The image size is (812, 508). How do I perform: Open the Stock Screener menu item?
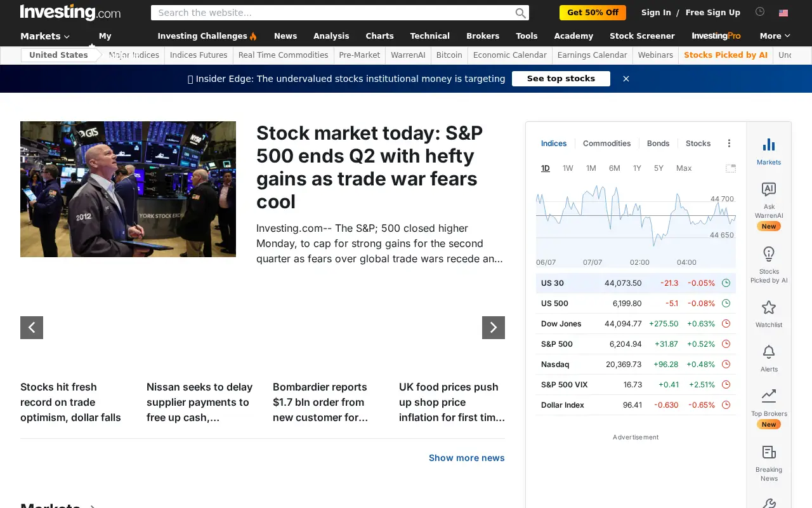(x=642, y=36)
